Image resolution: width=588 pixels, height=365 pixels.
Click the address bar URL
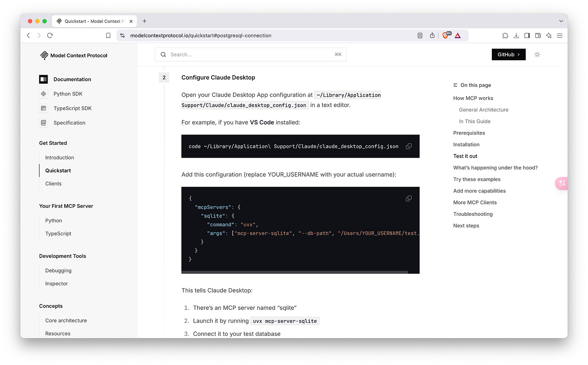pyautogui.click(x=201, y=36)
